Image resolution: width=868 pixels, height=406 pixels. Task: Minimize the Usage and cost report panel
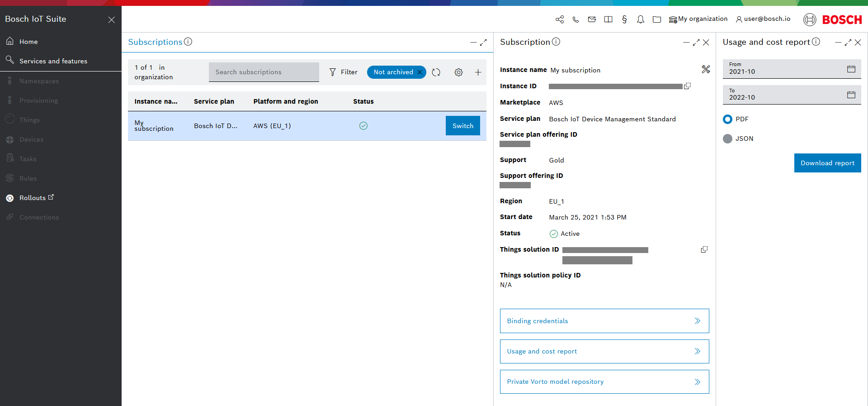838,43
